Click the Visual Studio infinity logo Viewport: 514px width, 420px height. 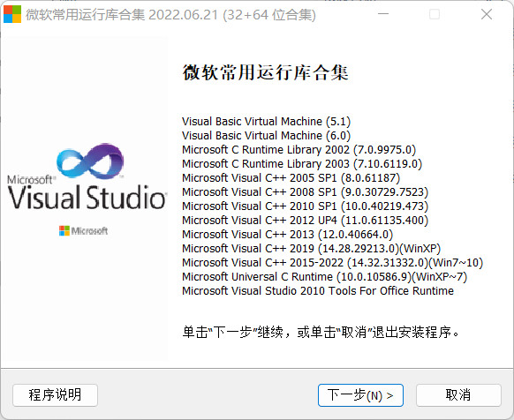coord(90,161)
